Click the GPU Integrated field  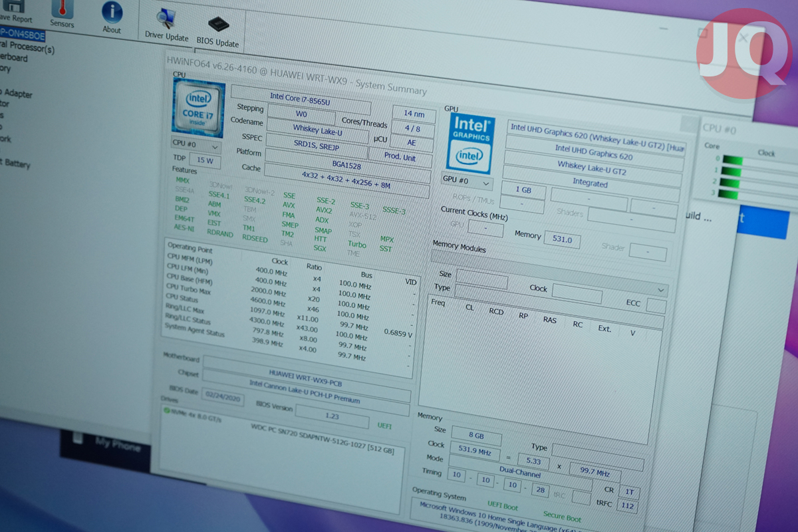[591, 183]
